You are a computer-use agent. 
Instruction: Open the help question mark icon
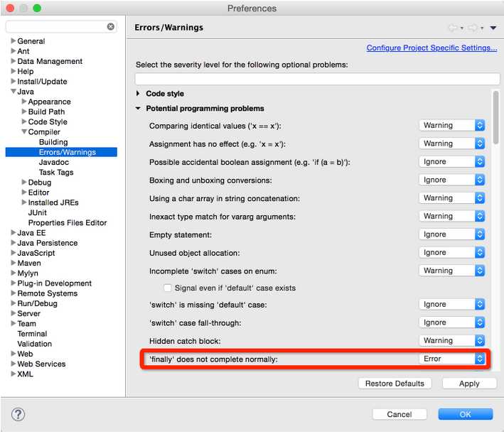[18, 414]
